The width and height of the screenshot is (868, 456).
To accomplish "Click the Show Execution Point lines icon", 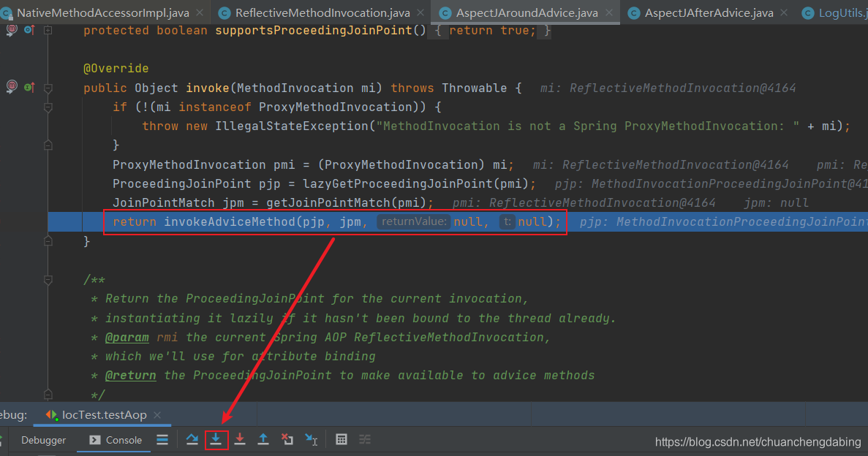I will coord(162,440).
